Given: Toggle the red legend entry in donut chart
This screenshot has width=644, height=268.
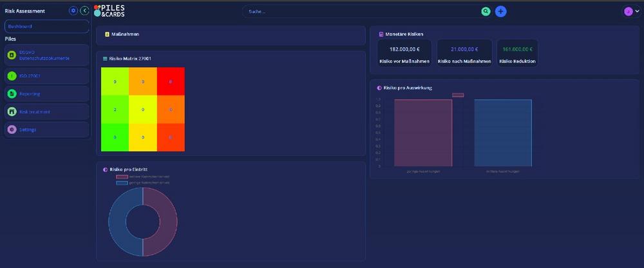Looking at the screenshot, I should pyautogui.click(x=122, y=177).
